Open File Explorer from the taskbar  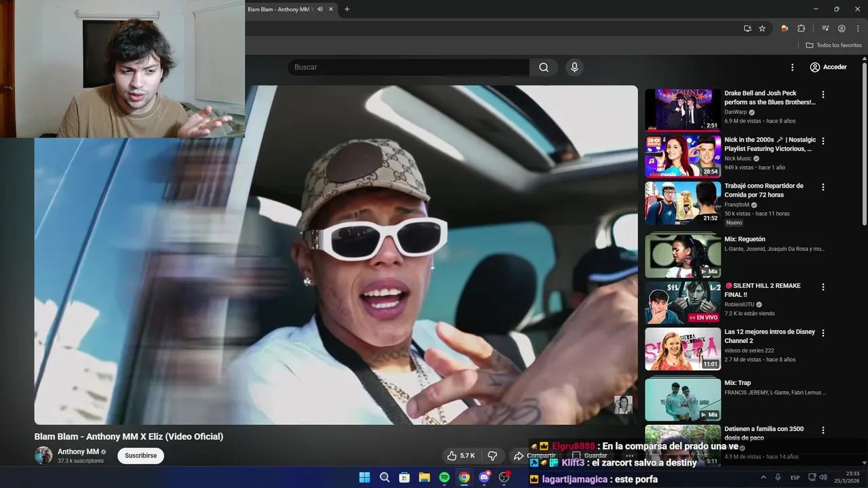click(425, 477)
